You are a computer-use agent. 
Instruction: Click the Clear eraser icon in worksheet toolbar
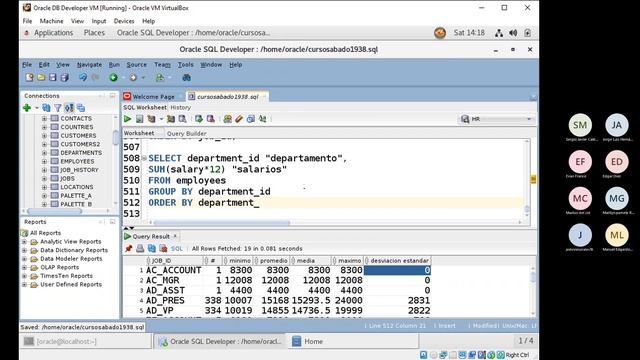point(239,119)
